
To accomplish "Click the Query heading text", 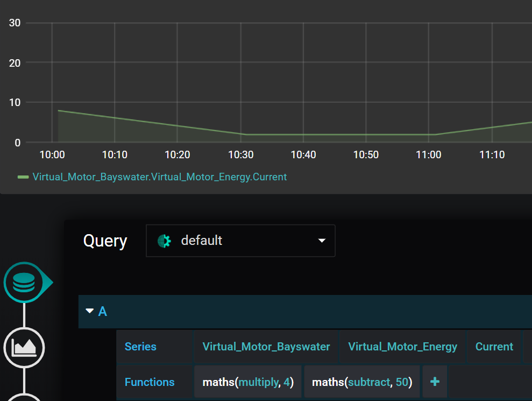I will point(105,241).
